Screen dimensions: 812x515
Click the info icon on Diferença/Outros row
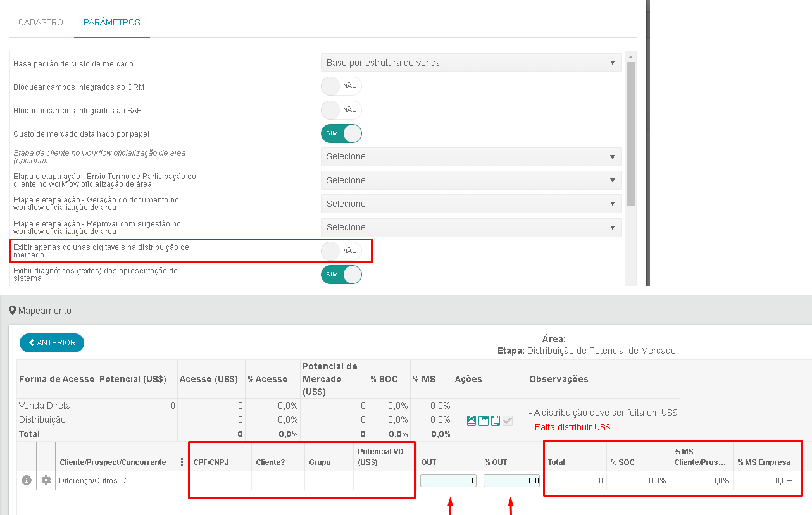[x=27, y=480]
